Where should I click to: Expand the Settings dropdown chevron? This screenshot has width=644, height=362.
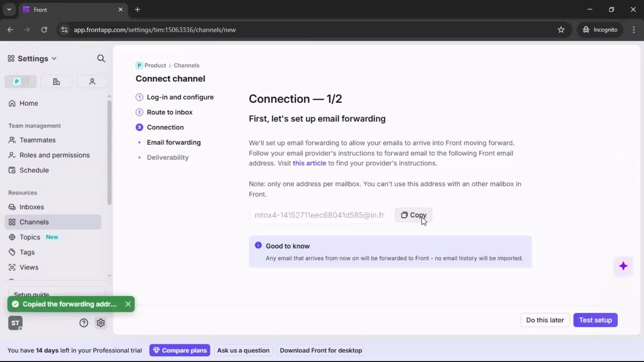coord(54,58)
